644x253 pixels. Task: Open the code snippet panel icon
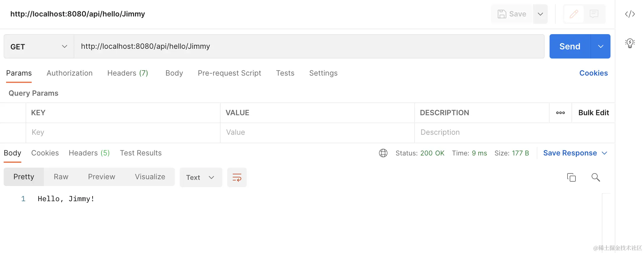pos(630,14)
